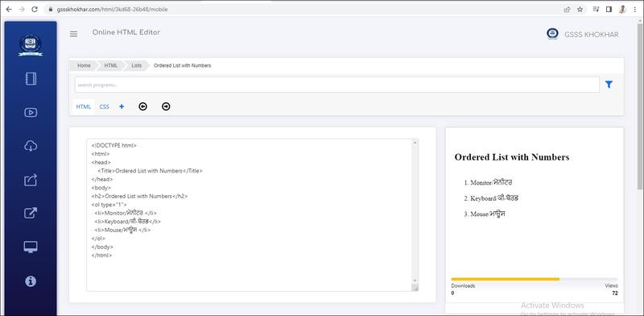Go to previous program with left arrow

143,106
